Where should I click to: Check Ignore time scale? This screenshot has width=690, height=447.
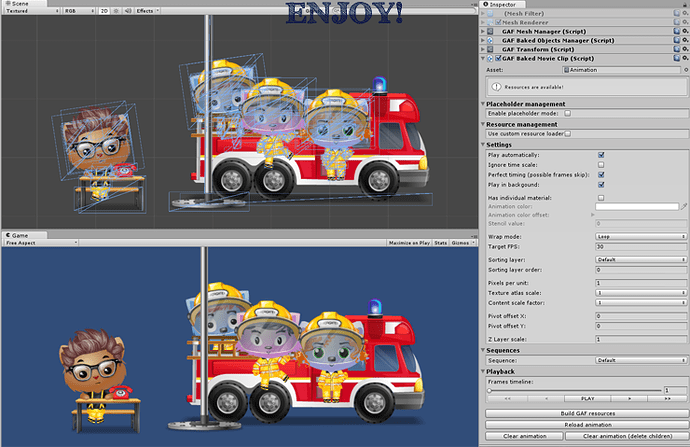601,165
